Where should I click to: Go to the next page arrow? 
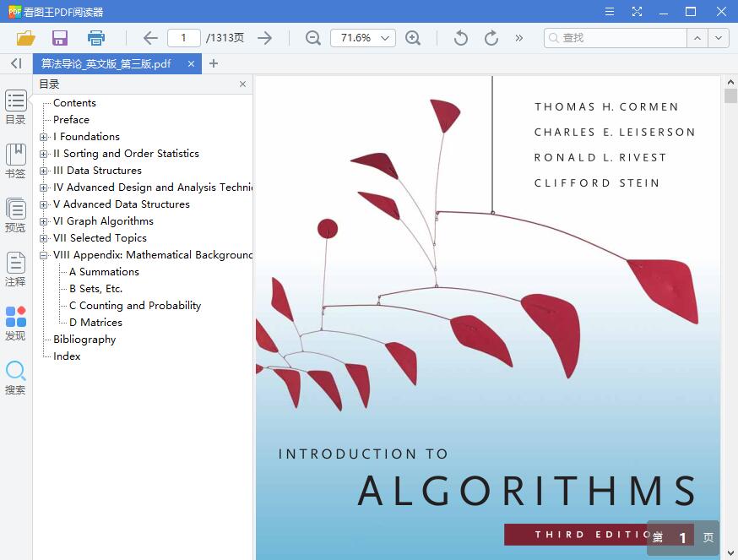tap(265, 38)
